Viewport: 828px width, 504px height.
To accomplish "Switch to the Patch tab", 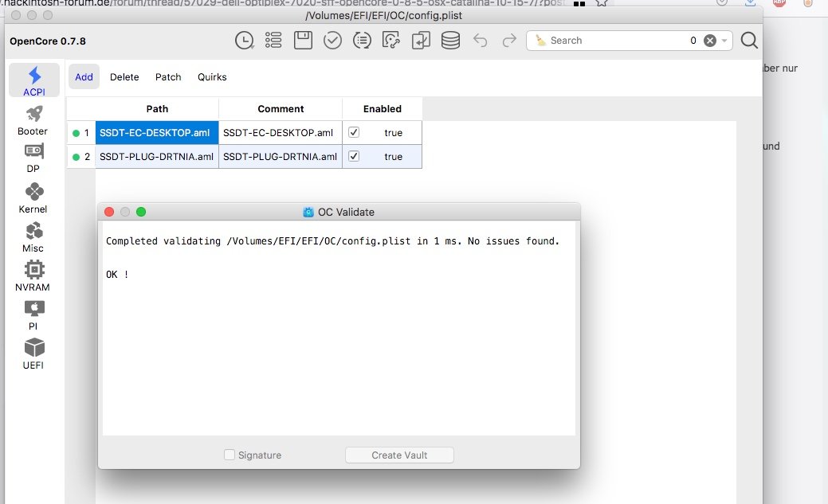I will pyautogui.click(x=168, y=77).
